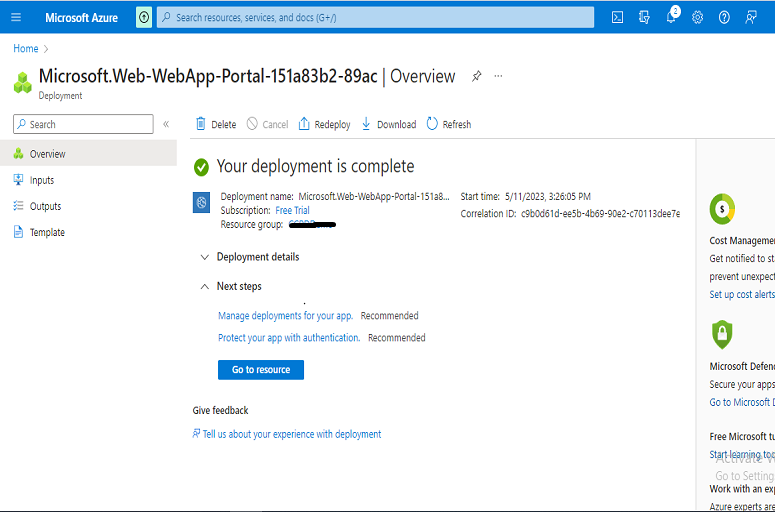The width and height of the screenshot is (775, 512).
Task: Open portal settings gear
Action: coord(697,17)
